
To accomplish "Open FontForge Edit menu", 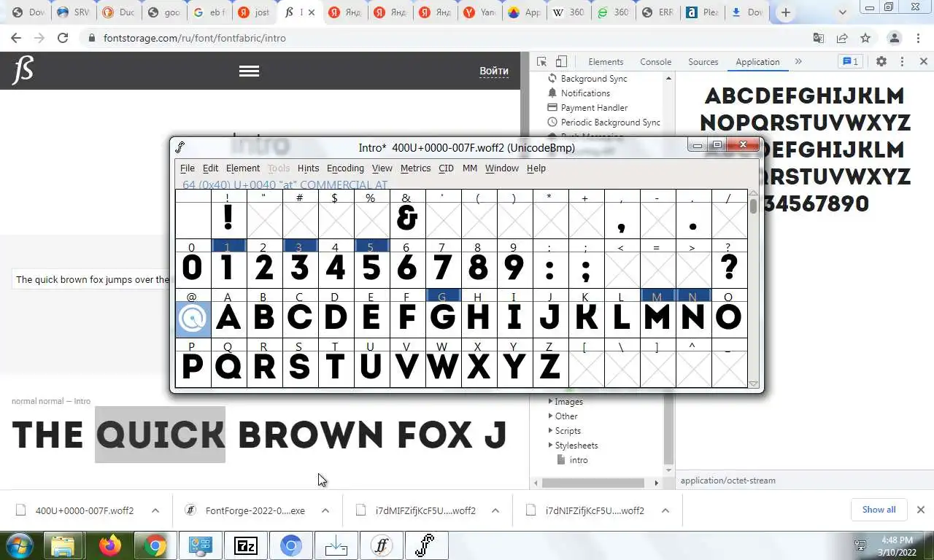I will 210,168.
